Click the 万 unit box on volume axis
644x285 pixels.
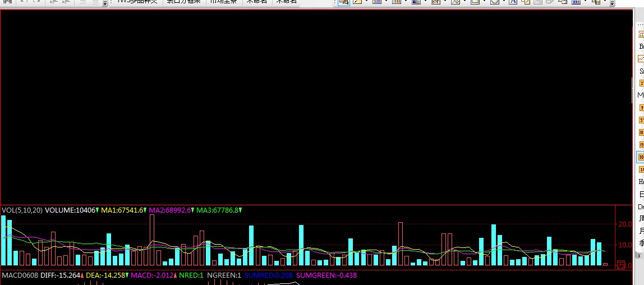(x=621, y=265)
